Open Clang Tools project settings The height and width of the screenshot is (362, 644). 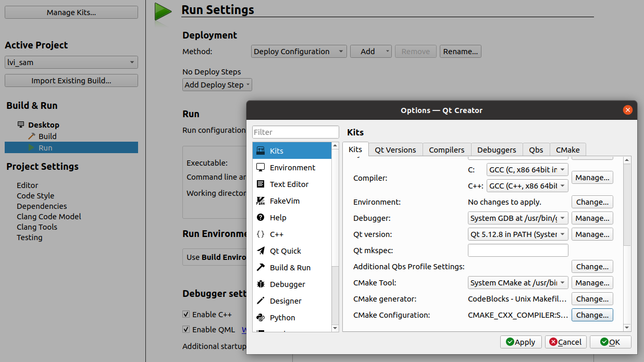(x=37, y=227)
